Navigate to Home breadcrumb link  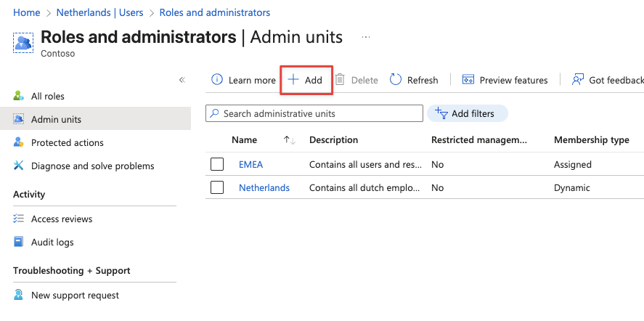pyautogui.click(x=27, y=12)
